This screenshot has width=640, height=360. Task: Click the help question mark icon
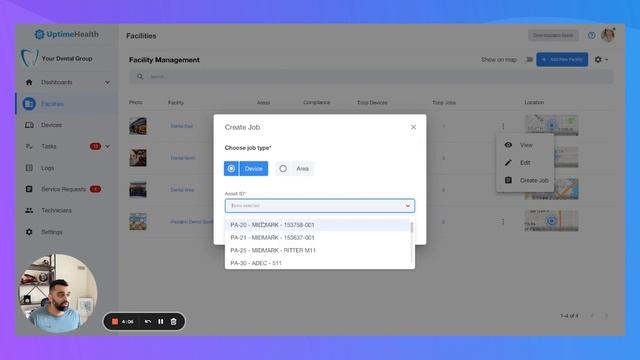(x=591, y=36)
